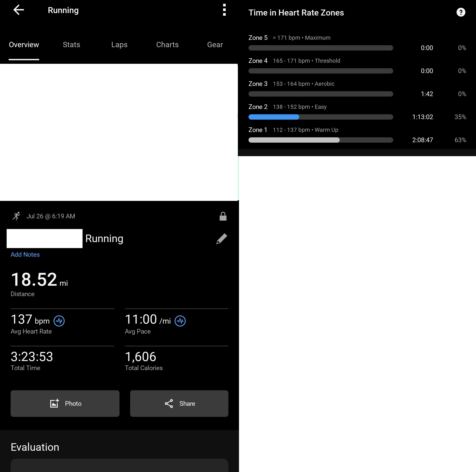Screen dimensions: 476x472
Task: Tap the Zone 1 63% value
Action: (x=460, y=140)
